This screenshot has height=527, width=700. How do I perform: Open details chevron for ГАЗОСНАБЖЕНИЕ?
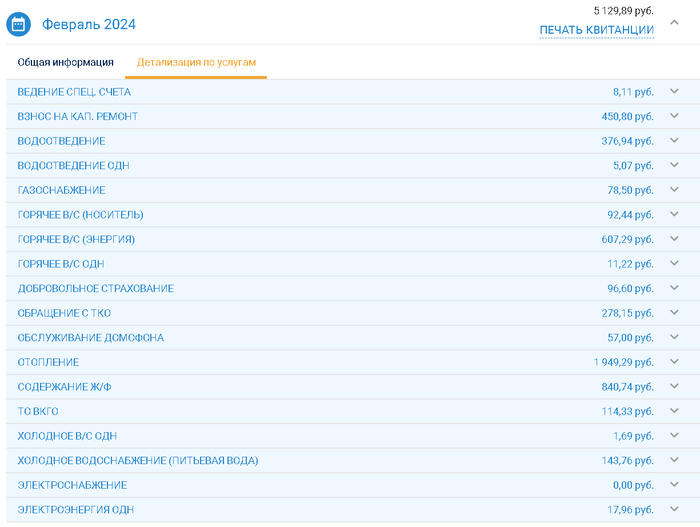(674, 190)
